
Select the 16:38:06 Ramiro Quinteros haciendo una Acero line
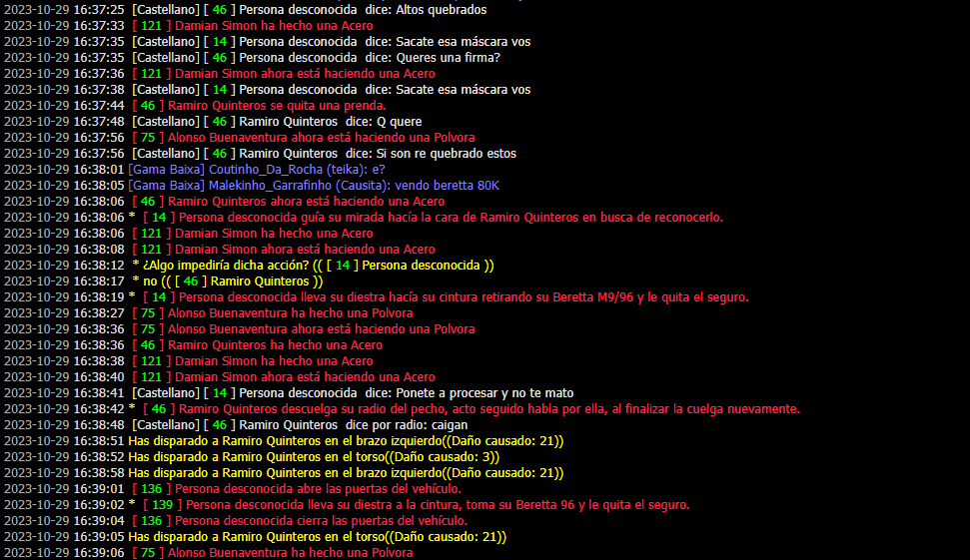pyautogui.click(x=224, y=202)
